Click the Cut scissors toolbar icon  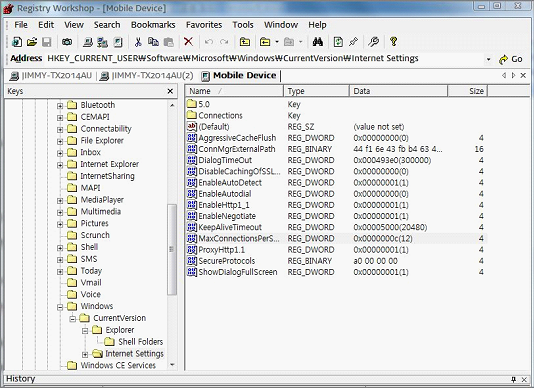[x=138, y=42]
